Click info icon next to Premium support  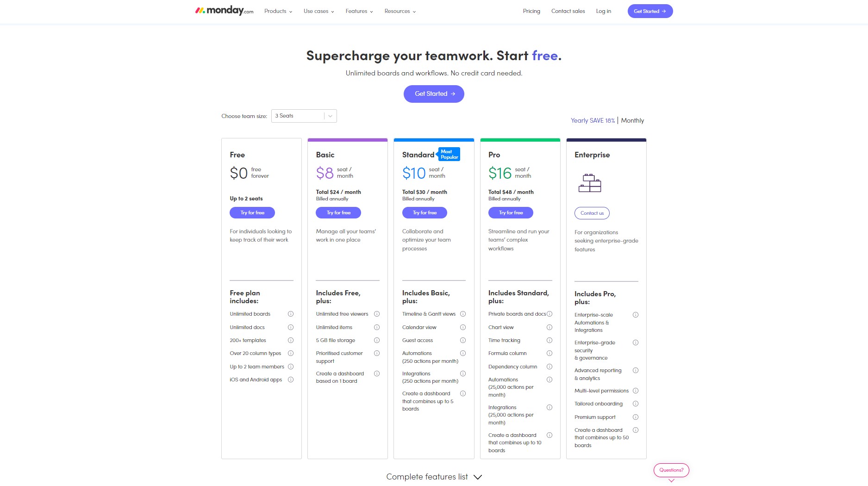tap(636, 417)
